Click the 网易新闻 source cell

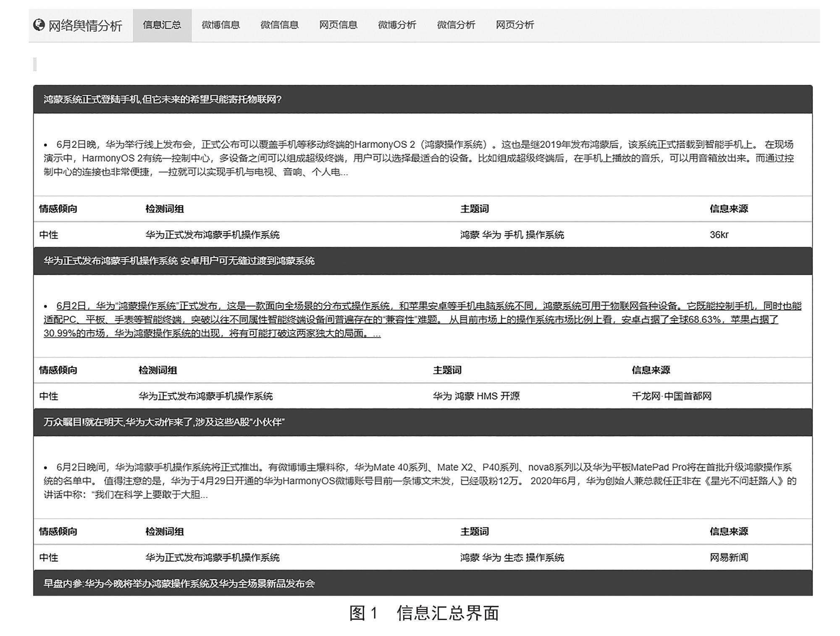(729, 557)
